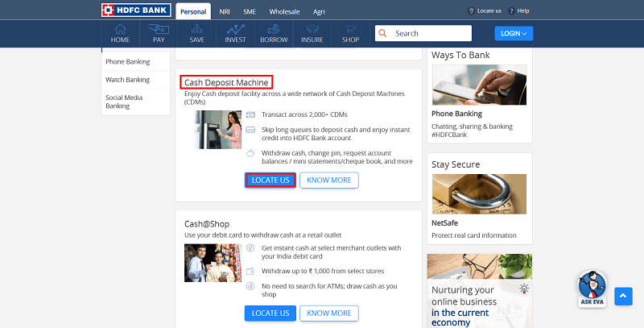Open the NetSafe padlock thumbnail
This screenshot has height=328, width=644.
[479, 194]
